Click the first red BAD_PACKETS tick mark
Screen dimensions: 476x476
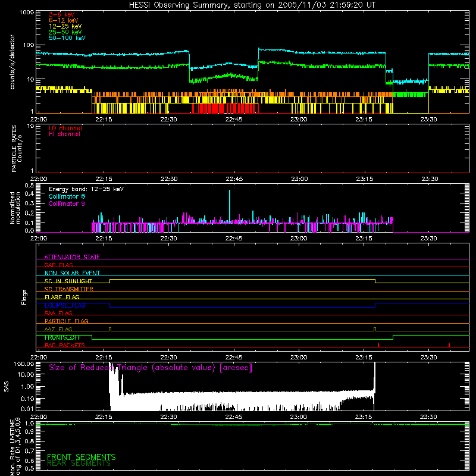(378, 345)
